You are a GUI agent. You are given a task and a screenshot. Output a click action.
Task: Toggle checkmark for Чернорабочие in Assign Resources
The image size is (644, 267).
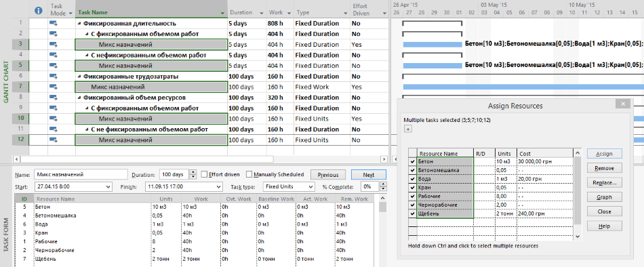(412, 205)
